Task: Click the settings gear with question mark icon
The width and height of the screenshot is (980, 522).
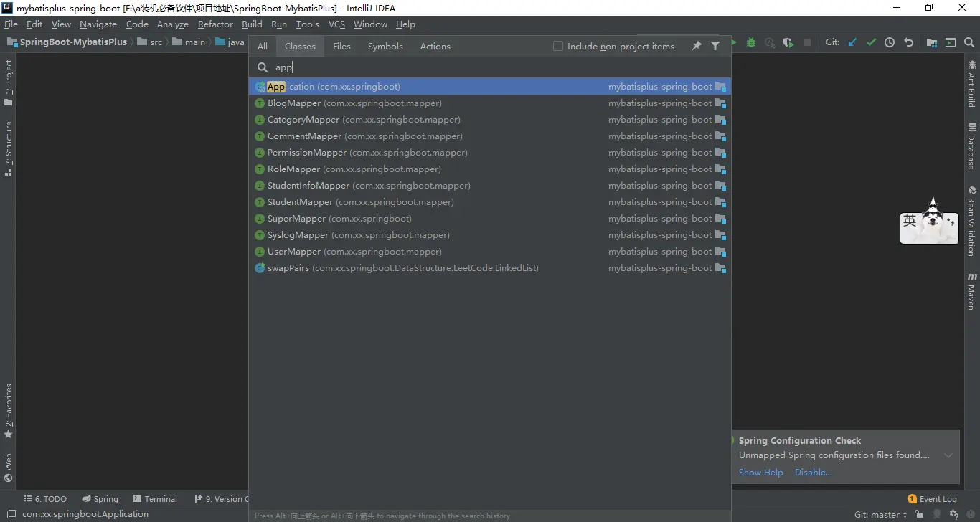Action: coord(954,515)
